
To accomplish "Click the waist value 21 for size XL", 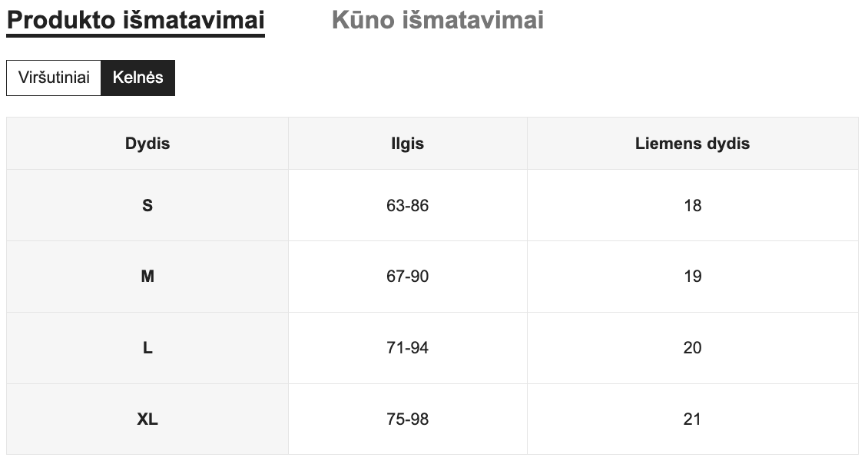I will 693,419.
